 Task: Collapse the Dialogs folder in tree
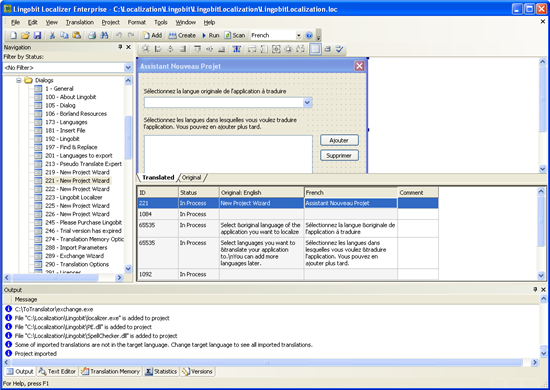(19, 80)
